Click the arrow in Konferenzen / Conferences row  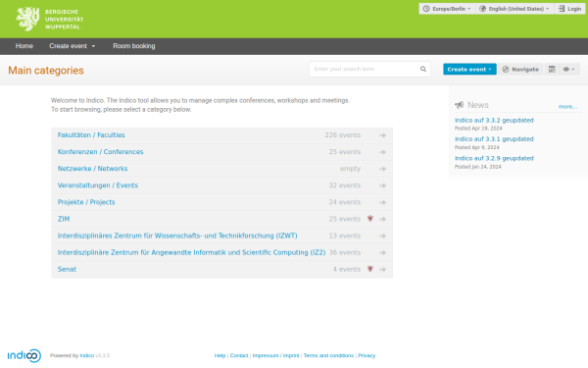382,152
